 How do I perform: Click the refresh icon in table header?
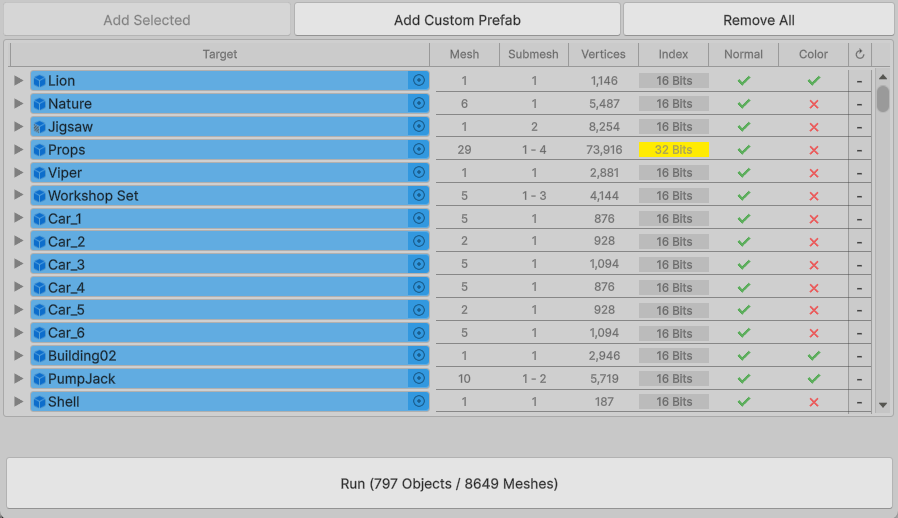[859, 54]
